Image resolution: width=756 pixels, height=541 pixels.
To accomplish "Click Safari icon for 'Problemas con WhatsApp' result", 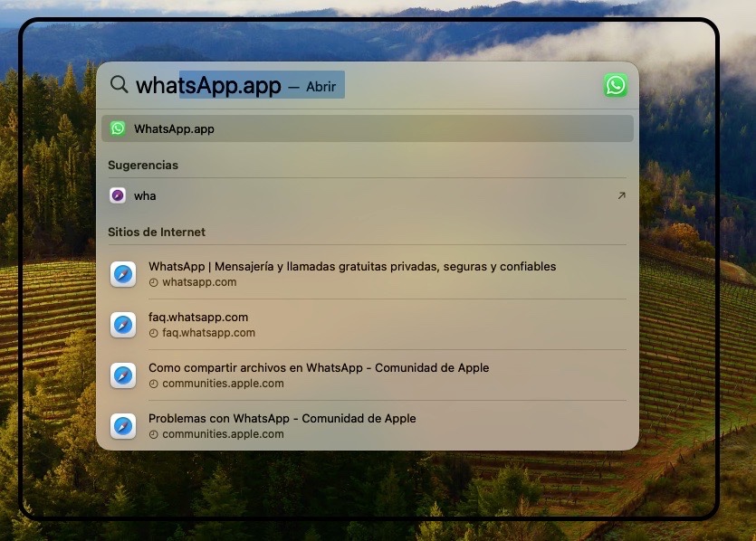I will 123,426.
